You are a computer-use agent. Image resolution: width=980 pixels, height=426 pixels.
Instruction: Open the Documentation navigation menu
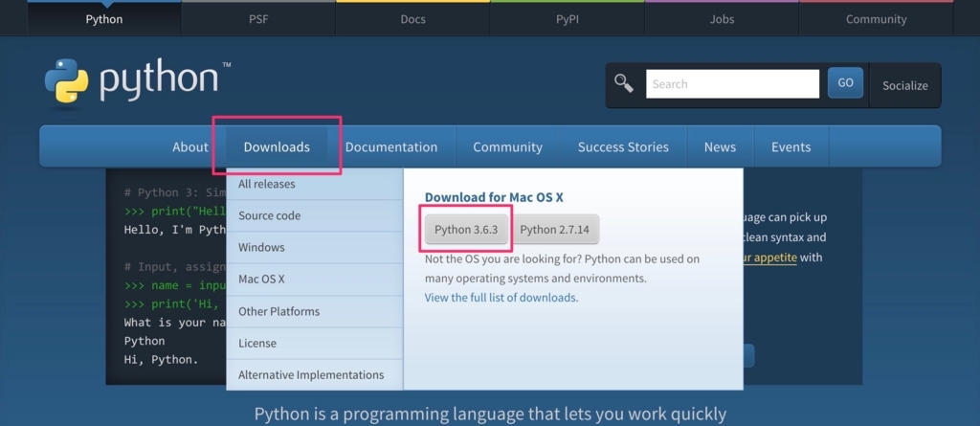coord(391,147)
